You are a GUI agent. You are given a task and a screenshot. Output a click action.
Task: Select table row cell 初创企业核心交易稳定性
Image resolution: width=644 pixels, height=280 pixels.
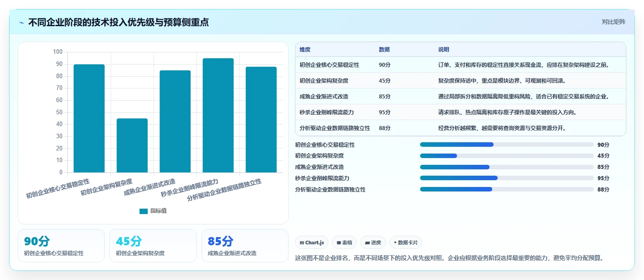click(329, 65)
